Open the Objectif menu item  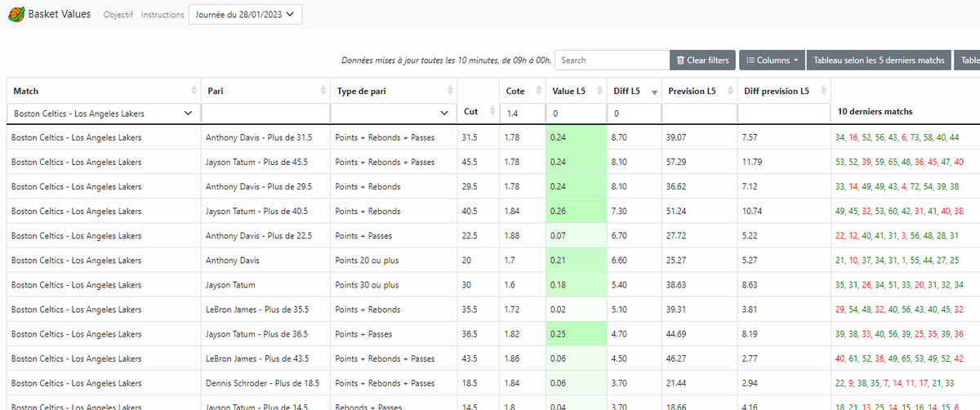click(118, 15)
